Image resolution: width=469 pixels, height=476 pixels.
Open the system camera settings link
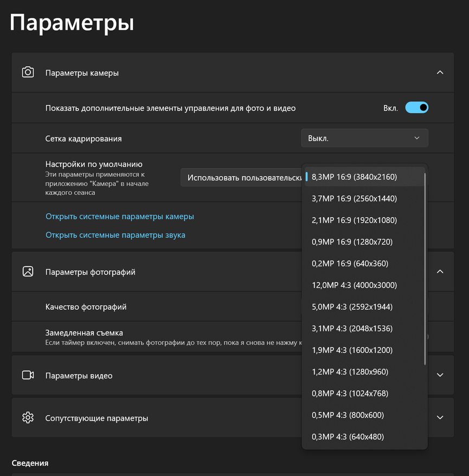120,217
